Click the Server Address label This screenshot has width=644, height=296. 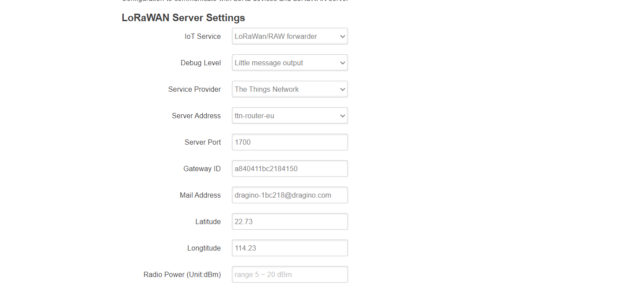196,116
